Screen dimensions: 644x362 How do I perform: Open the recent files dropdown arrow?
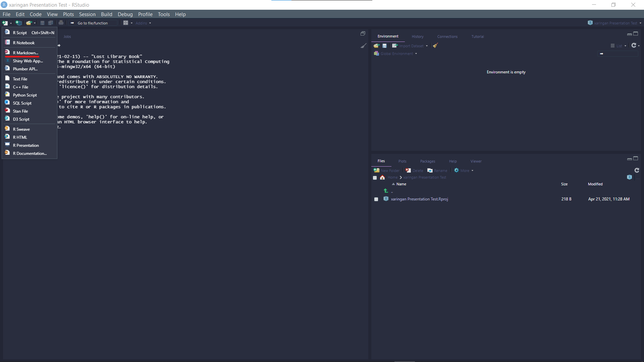coord(35,23)
